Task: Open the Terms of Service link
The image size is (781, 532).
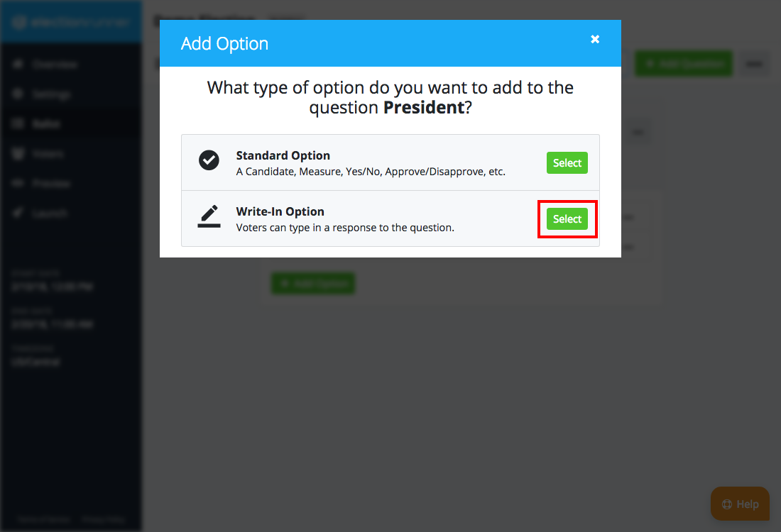Action: coord(43,519)
